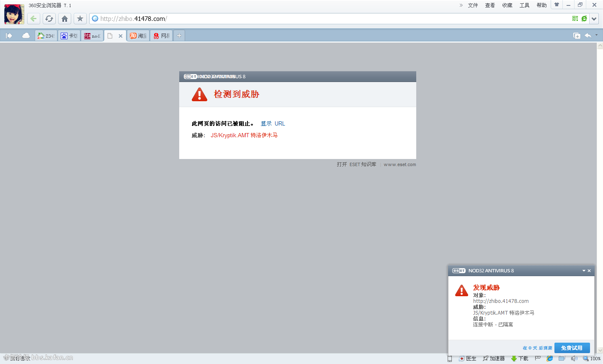This screenshot has height=364, width=603.
Task: Switch to the 淘宝 tab
Action: [138, 36]
